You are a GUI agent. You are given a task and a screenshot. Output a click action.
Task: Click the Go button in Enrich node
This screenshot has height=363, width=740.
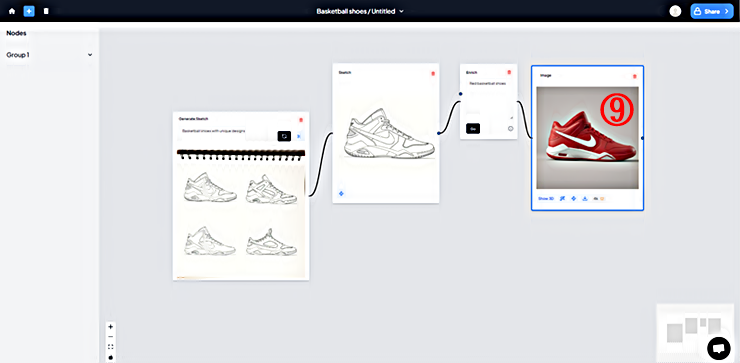[x=473, y=128]
